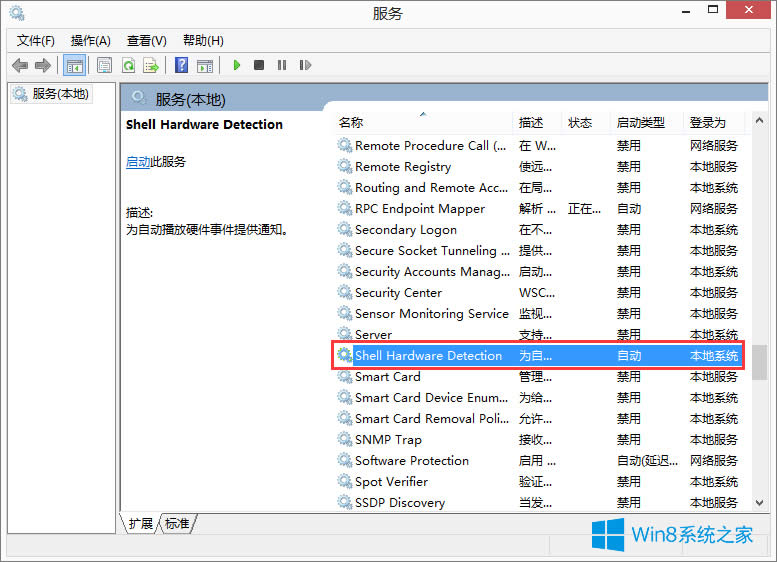777x562 pixels.
Task: Select the SSDP Discovery service
Action: (400, 503)
